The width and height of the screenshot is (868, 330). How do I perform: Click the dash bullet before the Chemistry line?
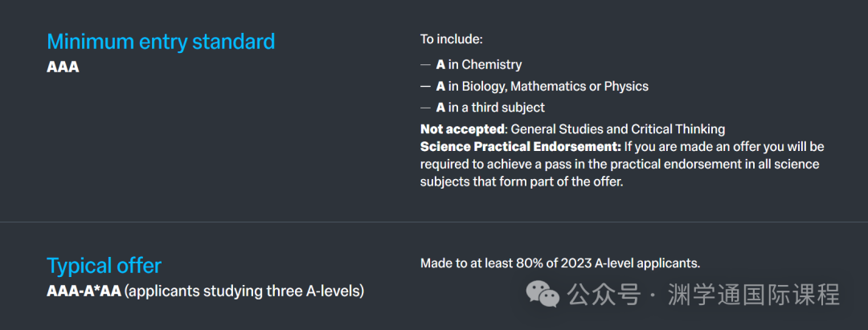coord(425,64)
